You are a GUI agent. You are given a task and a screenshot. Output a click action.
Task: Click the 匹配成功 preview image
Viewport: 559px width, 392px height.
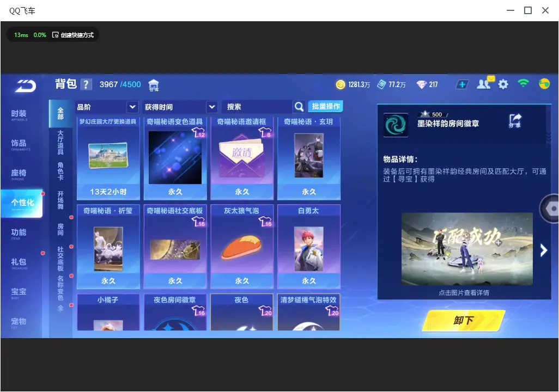coord(467,249)
